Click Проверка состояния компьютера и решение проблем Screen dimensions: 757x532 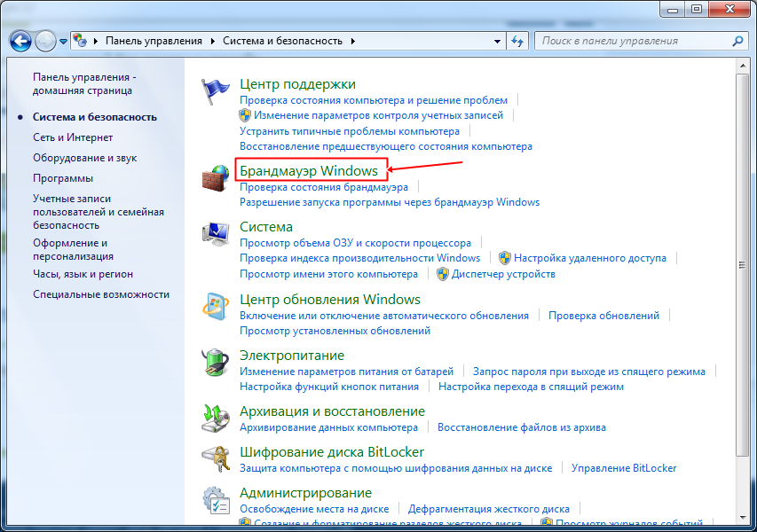(x=374, y=100)
